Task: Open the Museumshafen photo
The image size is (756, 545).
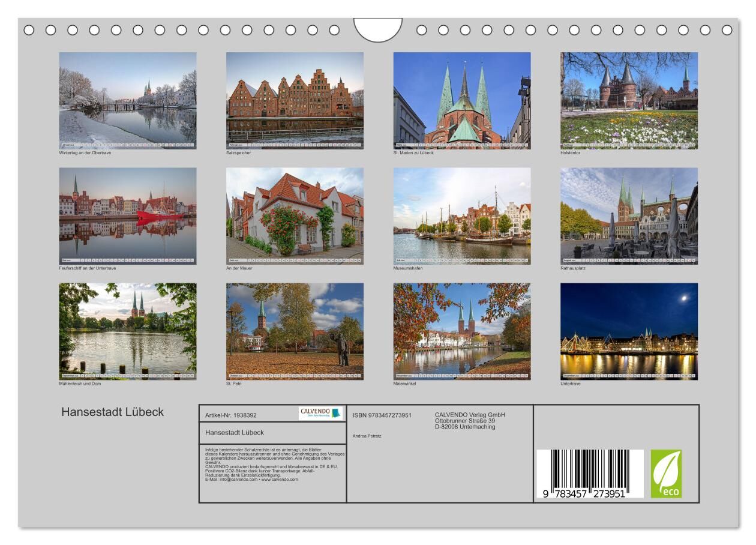Action: [461, 215]
